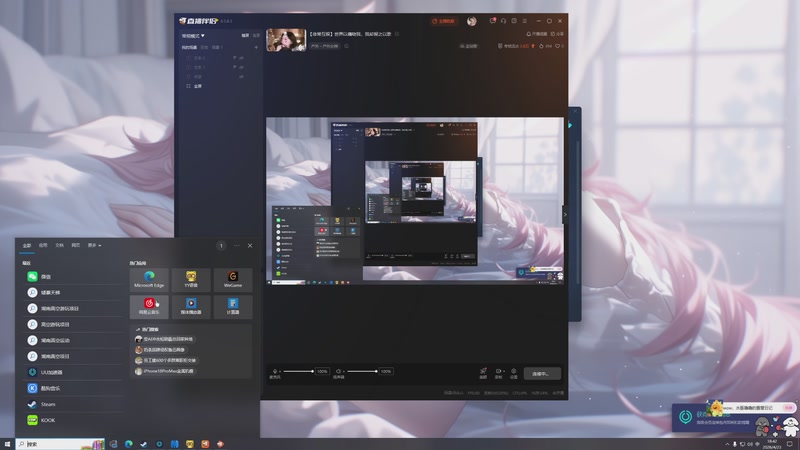Click the message icon with red dot in streaming app
This screenshot has height=450, width=800.
point(492,21)
